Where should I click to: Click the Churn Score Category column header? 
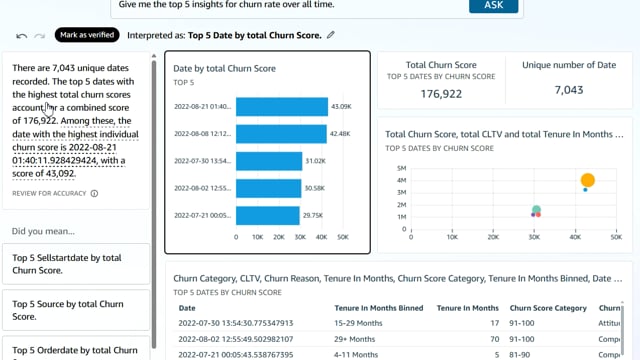[548, 308]
